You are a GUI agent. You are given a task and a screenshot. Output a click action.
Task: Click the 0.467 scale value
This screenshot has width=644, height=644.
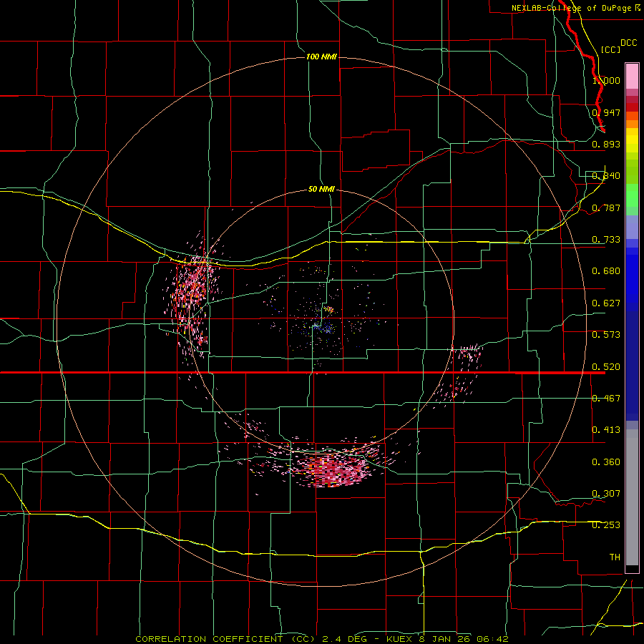606,399
